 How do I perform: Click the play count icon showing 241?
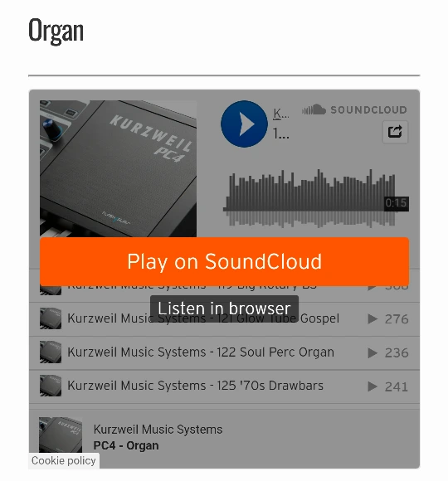tap(373, 386)
